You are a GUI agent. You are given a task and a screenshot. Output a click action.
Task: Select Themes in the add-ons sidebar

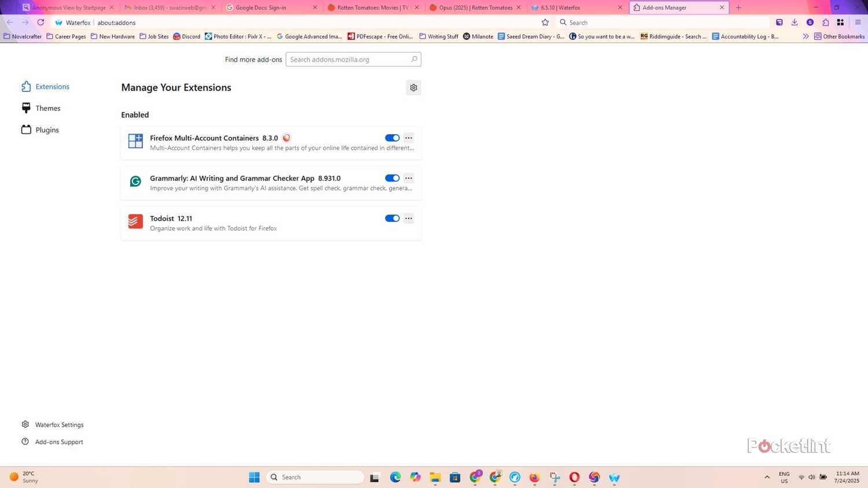coord(41,108)
